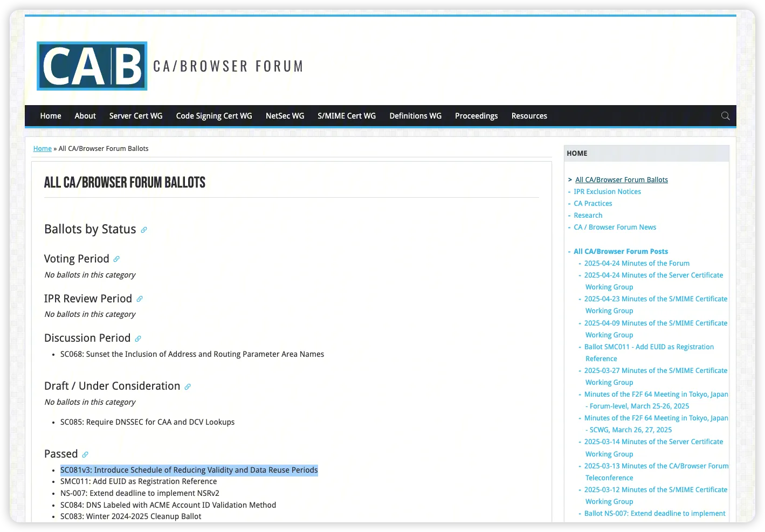
Task: Click anchor link icon beside Passed heading
Action: point(85,455)
